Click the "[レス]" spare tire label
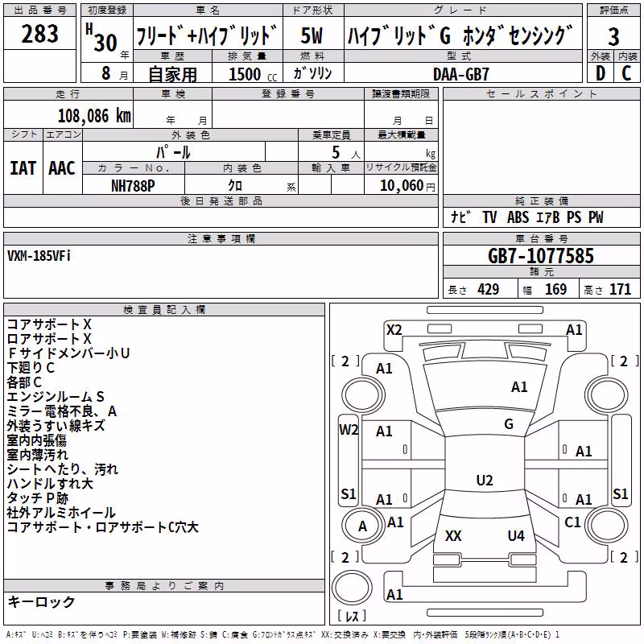 coord(352,615)
